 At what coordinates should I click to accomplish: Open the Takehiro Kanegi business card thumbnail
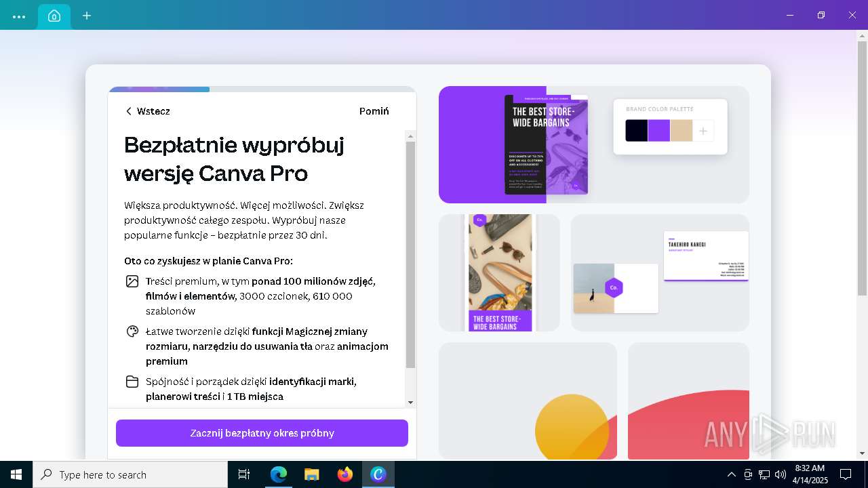click(706, 256)
